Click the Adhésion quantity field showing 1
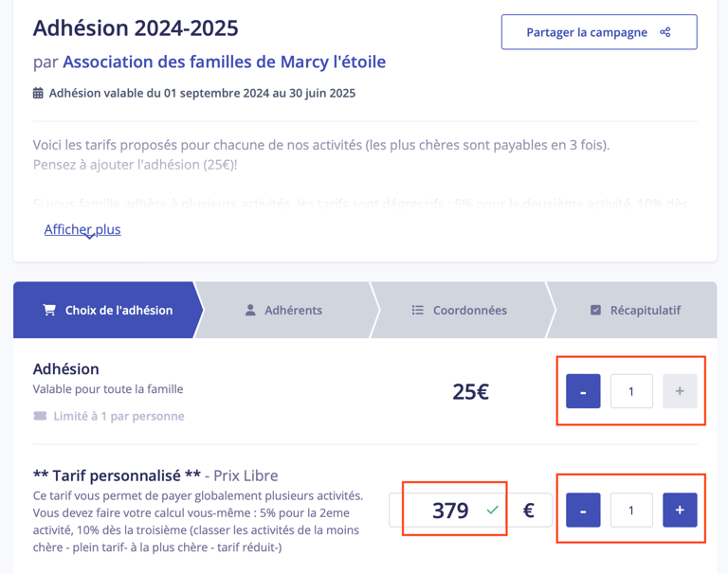This screenshot has height=574, width=728. (x=631, y=391)
